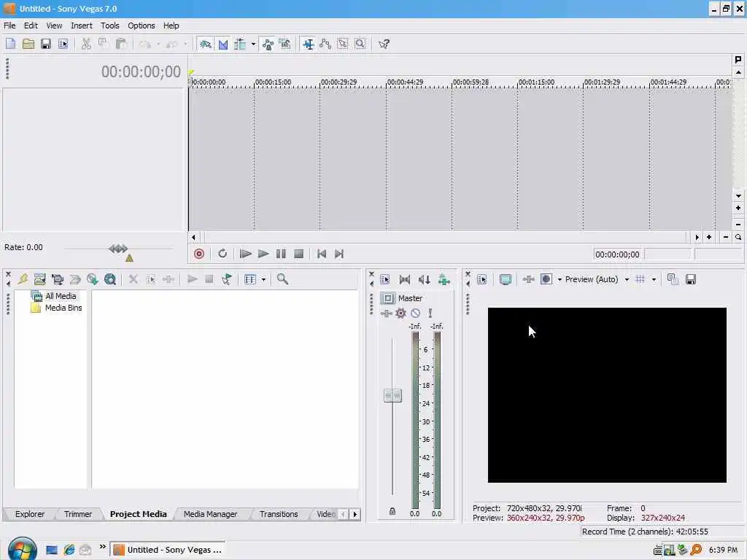Create a new project with toolbar icon
The height and width of the screenshot is (560, 747).
[10, 44]
